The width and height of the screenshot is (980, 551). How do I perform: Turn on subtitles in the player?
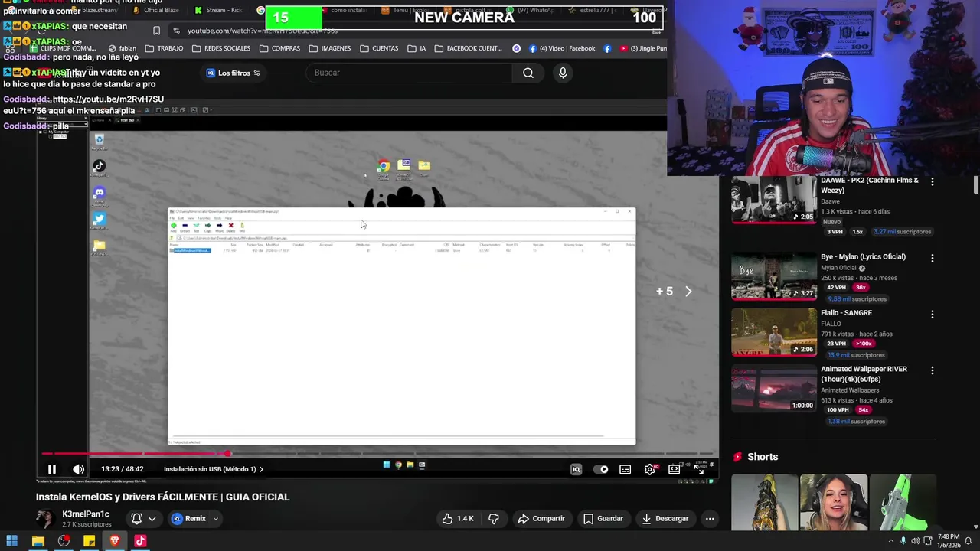(626, 469)
